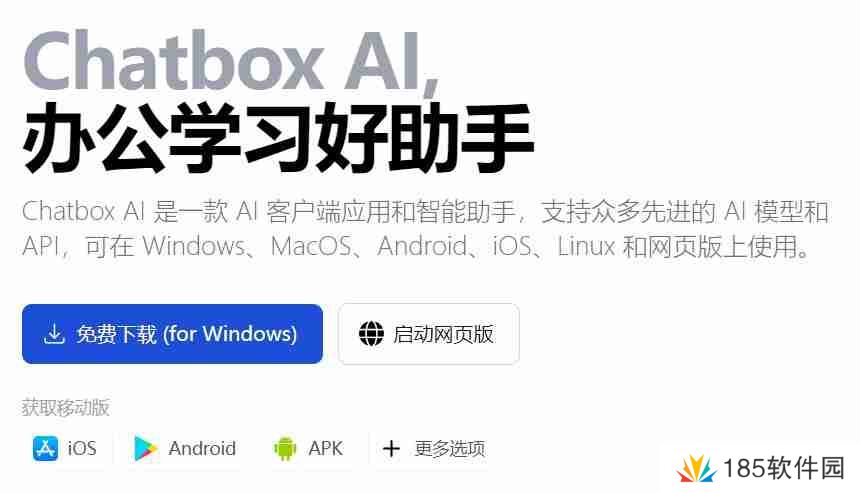Click the plus icon beside 更多选项

point(391,449)
